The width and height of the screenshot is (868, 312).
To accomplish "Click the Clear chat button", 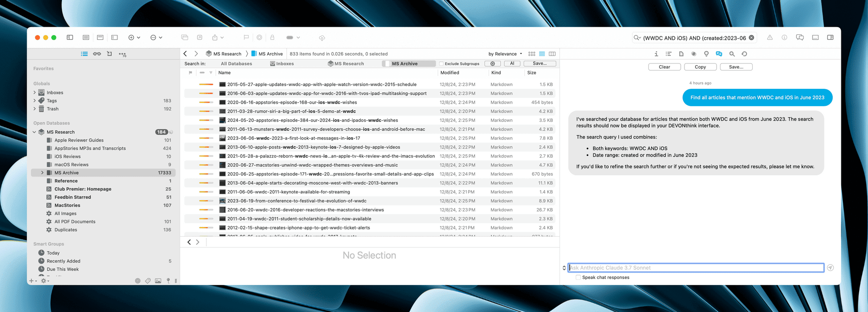I will (665, 67).
